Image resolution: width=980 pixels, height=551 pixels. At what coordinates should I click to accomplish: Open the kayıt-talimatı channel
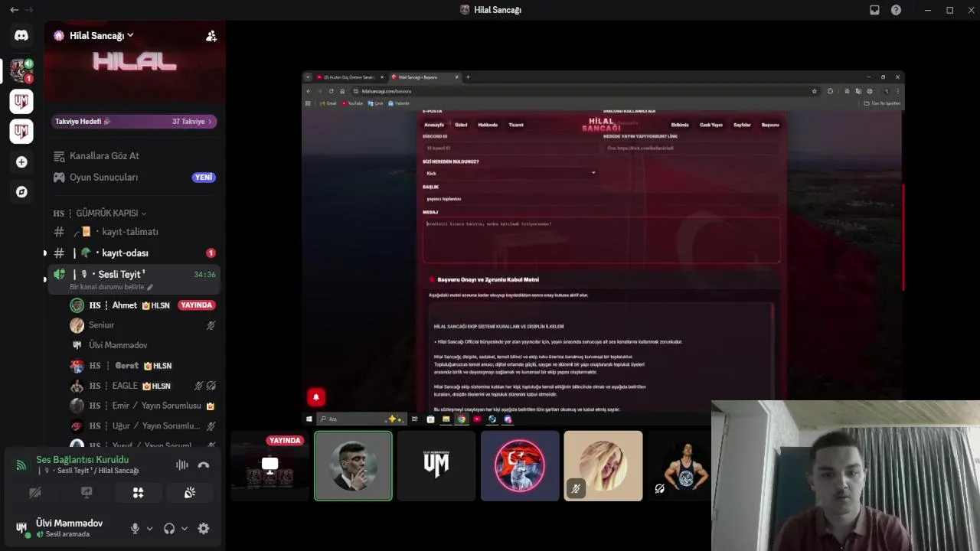(133, 232)
